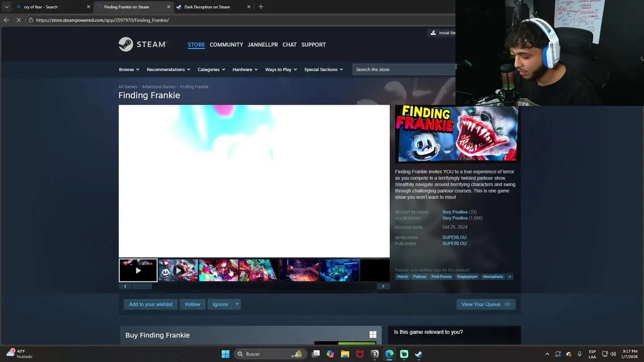Viewport: 644px width, 362px height.
Task: Open SUPERLOU developer link
Action: (454, 237)
